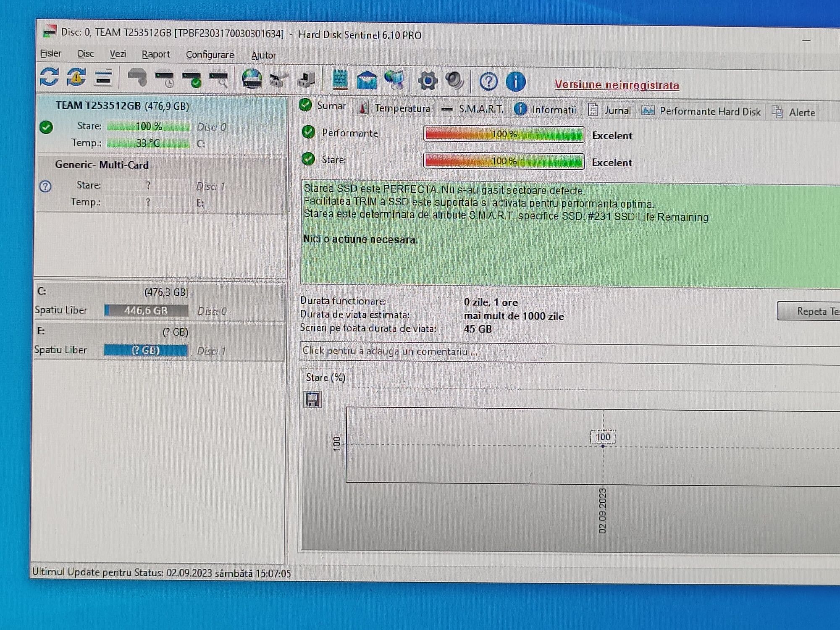Viewport: 840px width, 630px height.
Task: Click the E: (? GB) free space bar
Action: (x=146, y=350)
